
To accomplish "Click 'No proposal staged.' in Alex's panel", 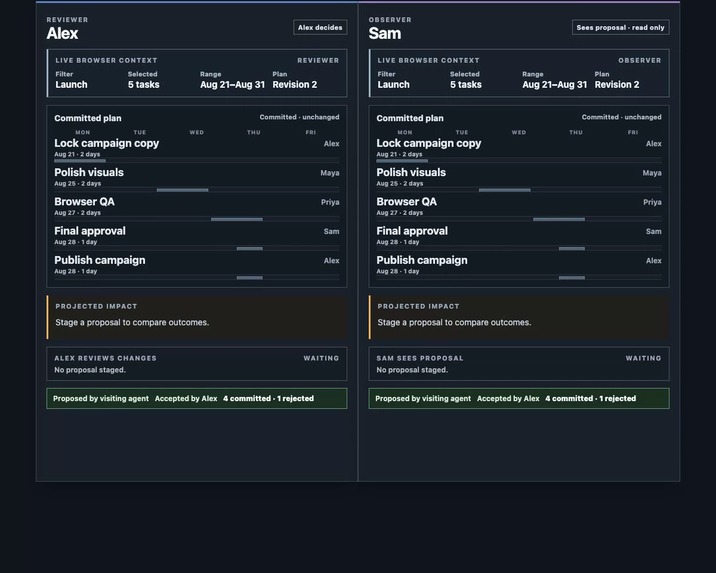I will pos(90,370).
